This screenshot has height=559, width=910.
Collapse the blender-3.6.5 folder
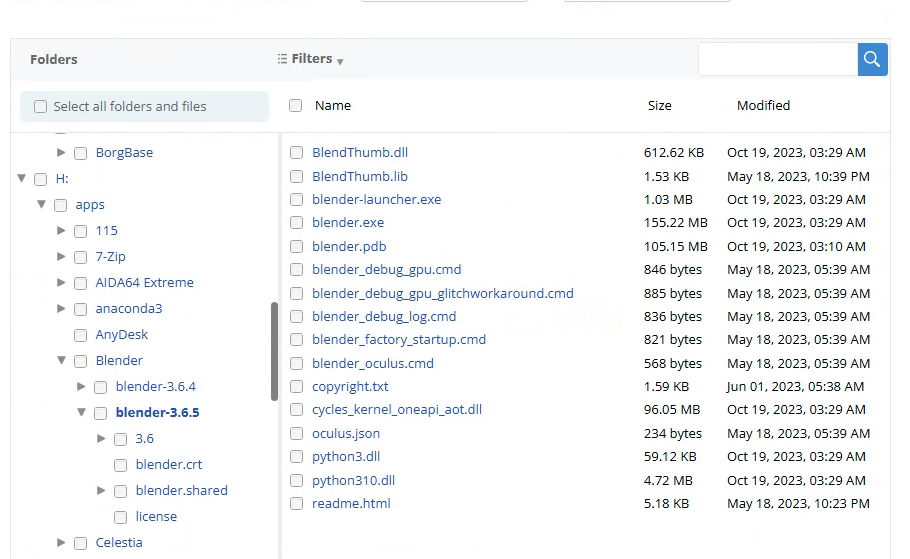(81, 413)
